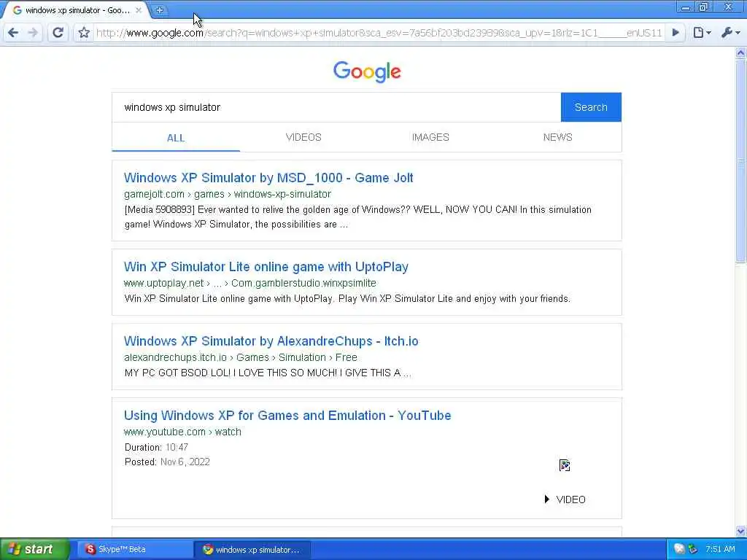Open Using Windows XP for Games YouTube result
Image resolution: width=747 pixels, height=560 pixels.
(x=287, y=415)
